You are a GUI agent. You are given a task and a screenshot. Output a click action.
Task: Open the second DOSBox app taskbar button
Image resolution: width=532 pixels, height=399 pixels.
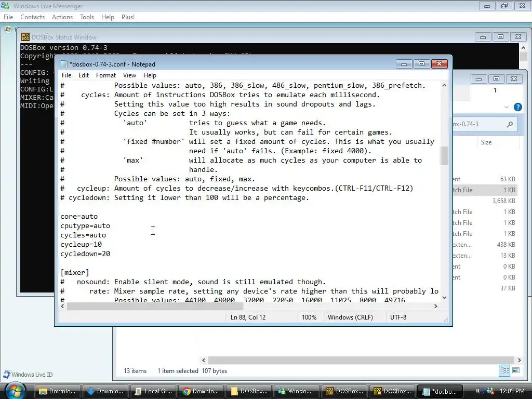click(x=392, y=391)
